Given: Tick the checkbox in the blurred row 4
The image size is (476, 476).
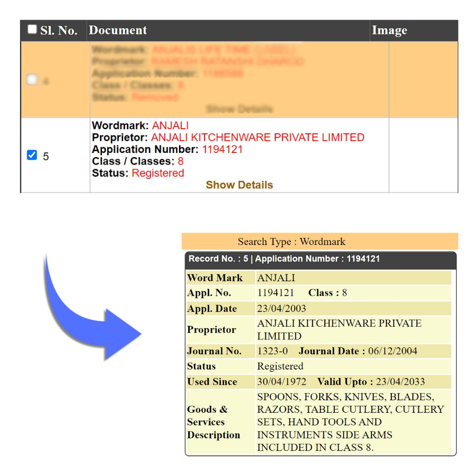Looking at the screenshot, I should point(32,80).
